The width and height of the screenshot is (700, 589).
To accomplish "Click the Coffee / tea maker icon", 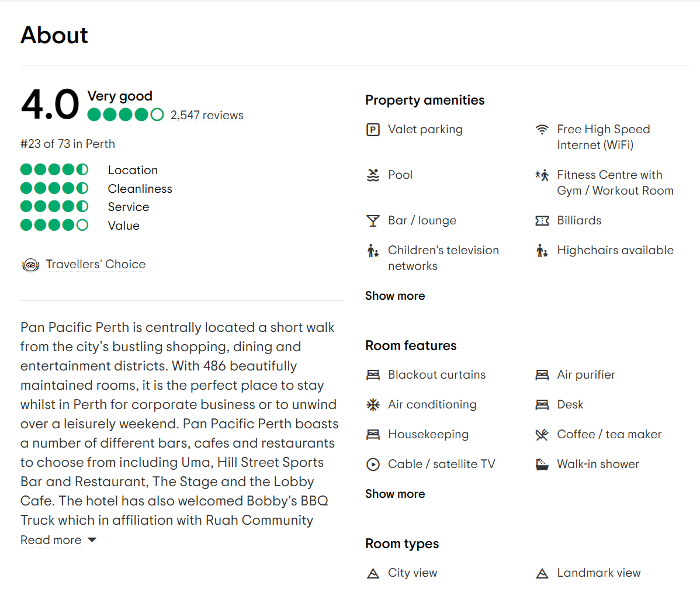I will coord(542,435).
